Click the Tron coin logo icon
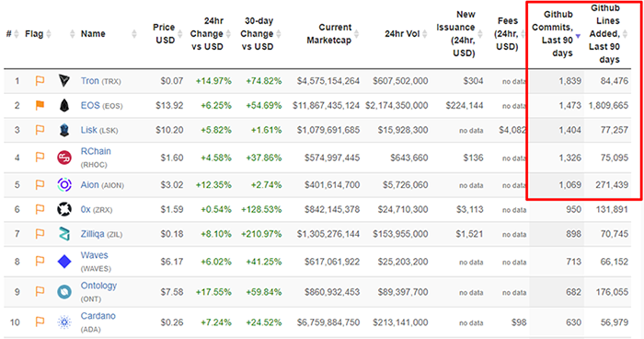644x339 pixels. 64,81
